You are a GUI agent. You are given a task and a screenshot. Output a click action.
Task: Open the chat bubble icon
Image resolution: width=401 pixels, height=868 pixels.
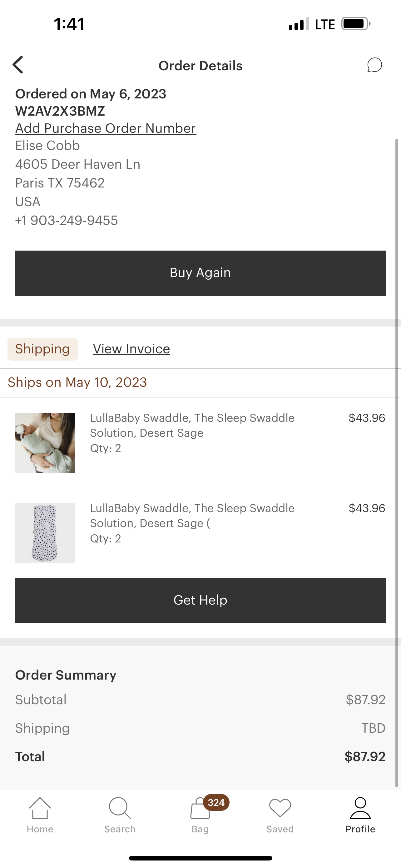coord(374,65)
